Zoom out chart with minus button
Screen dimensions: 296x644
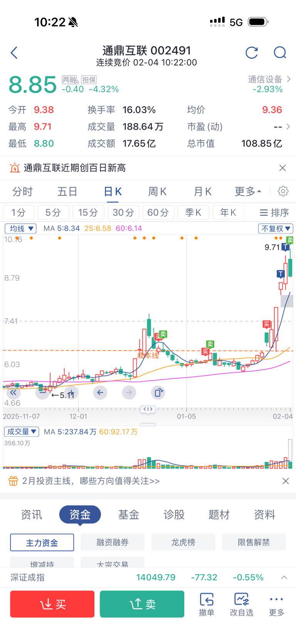42,393
